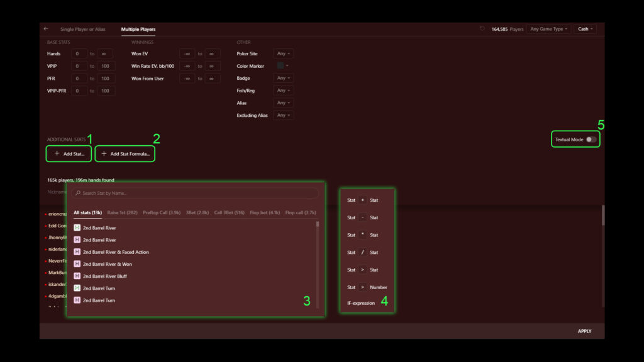Open the 3Bet (2.8k) tab
Viewport: 644px width, 362px height.
click(197, 212)
